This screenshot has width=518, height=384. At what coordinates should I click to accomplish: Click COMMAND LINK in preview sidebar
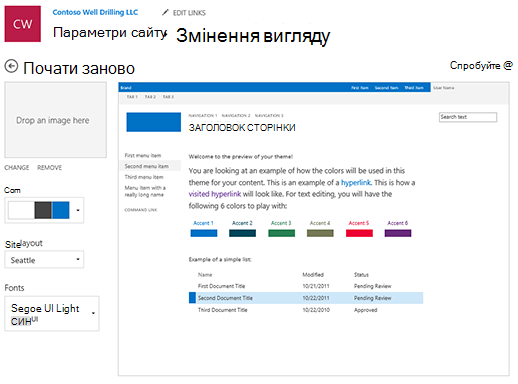click(x=141, y=210)
